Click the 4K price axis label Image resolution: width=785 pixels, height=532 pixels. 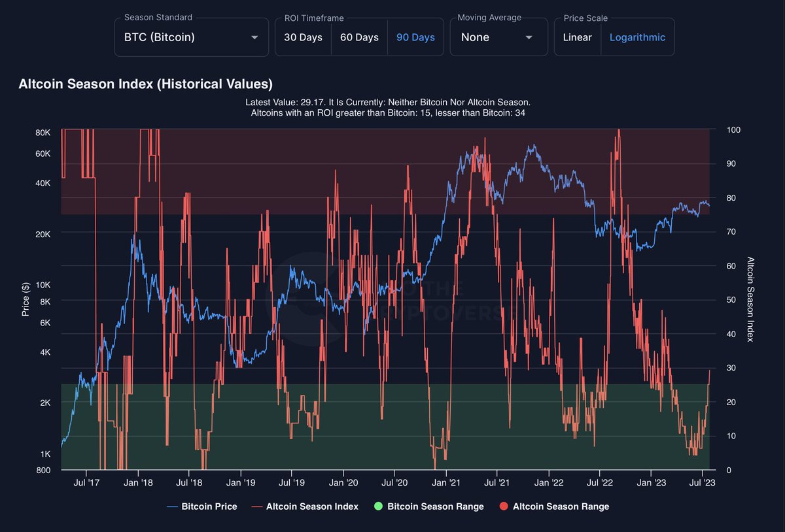(x=45, y=352)
